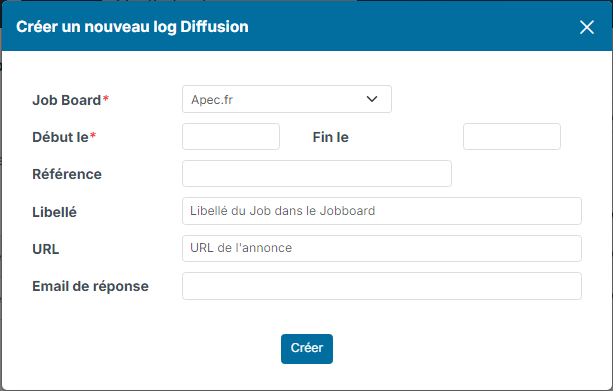Focus the Référence input field
Viewport: 613px width, 391px height.
point(317,173)
